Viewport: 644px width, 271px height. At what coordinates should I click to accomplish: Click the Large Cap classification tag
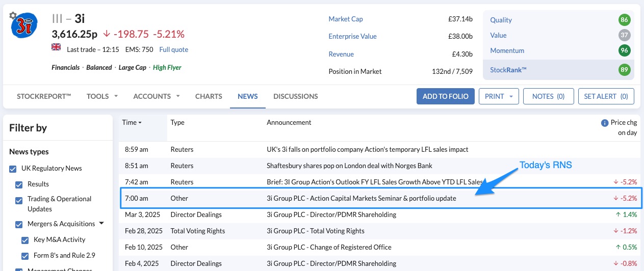pyautogui.click(x=133, y=68)
